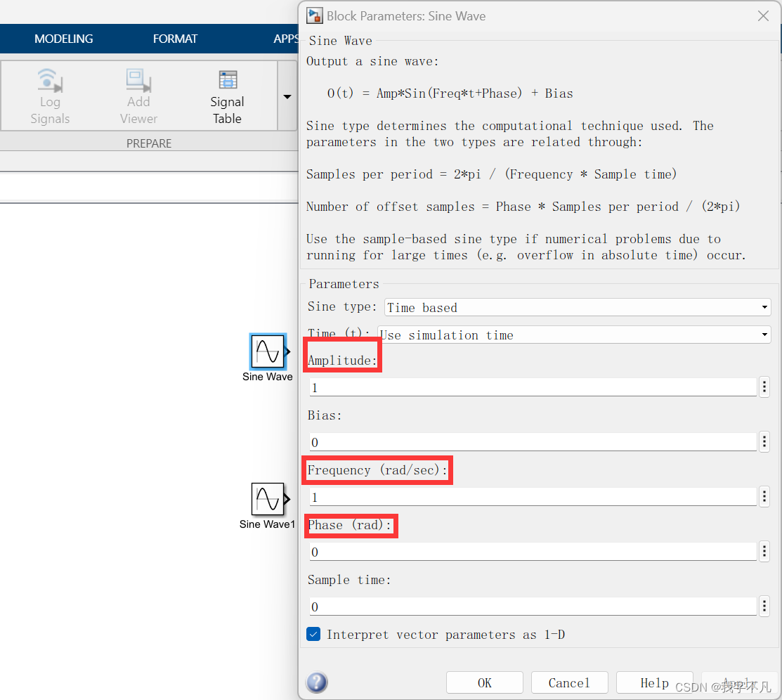Open the Frequency field options menu

coord(764,497)
